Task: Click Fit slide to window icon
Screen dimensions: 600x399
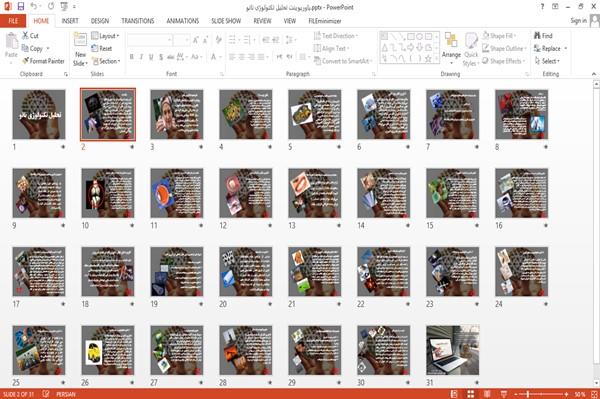Action: click(x=594, y=394)
